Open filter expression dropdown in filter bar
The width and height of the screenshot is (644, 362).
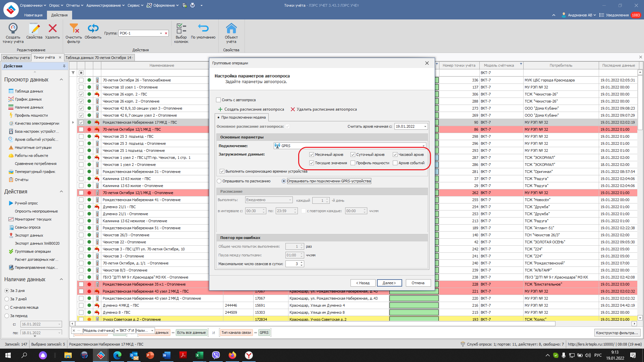point(152,330)
